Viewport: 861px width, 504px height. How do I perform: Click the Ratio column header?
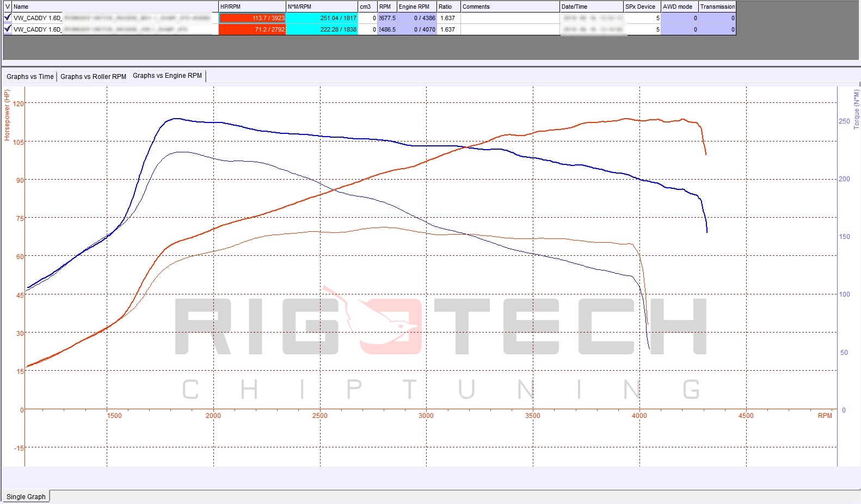click(448, 7)
